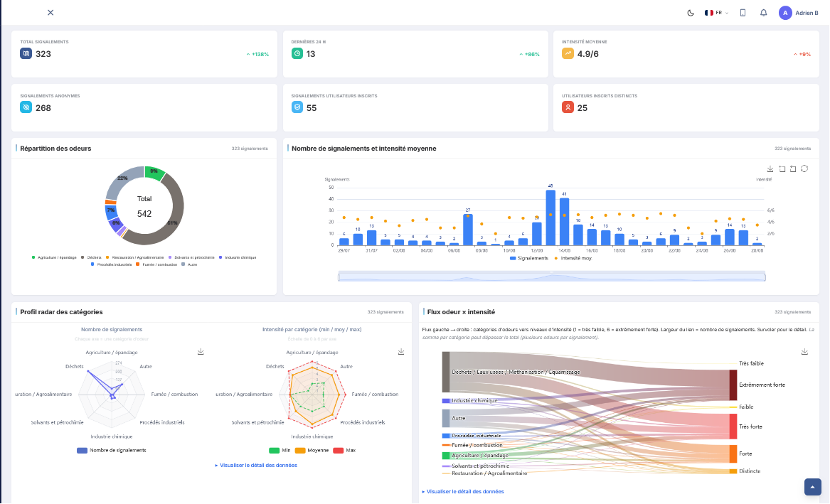Click the green 9% donut segment

point(154,172)
